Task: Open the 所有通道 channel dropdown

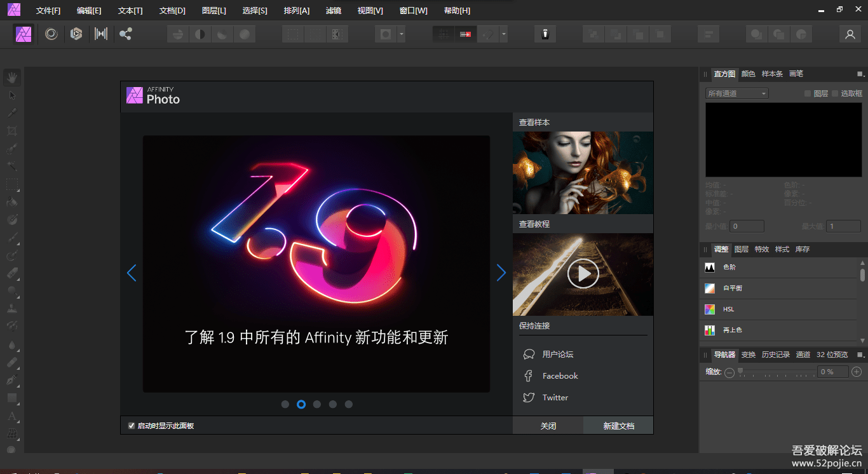Action: click(736, 93)
